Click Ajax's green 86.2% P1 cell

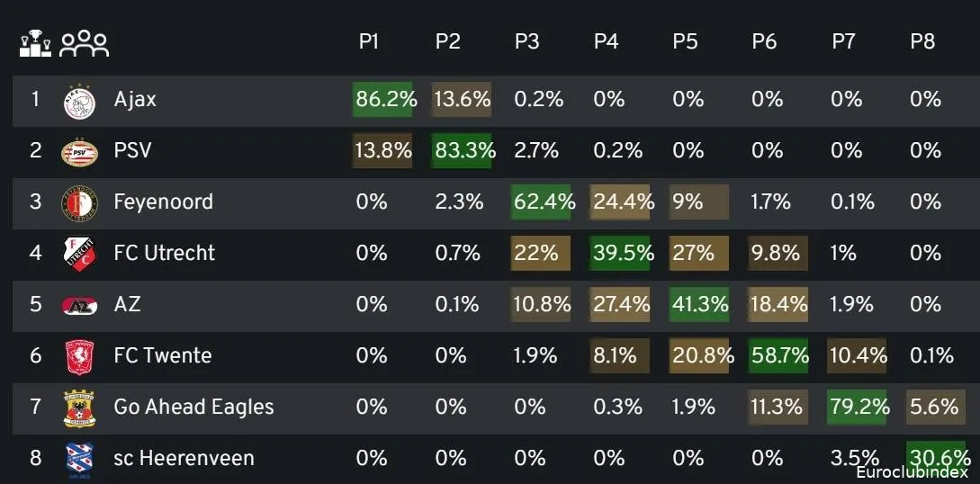(x=385, y=100)
